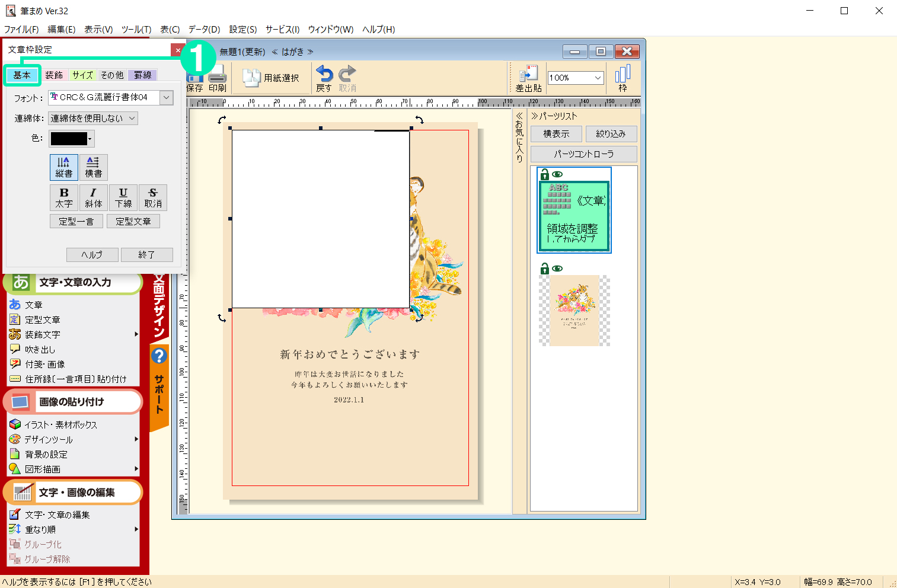This screenshot has height=588, width=897.
Task: Apply underline with the 下線 icon
Action: point(123,197)
